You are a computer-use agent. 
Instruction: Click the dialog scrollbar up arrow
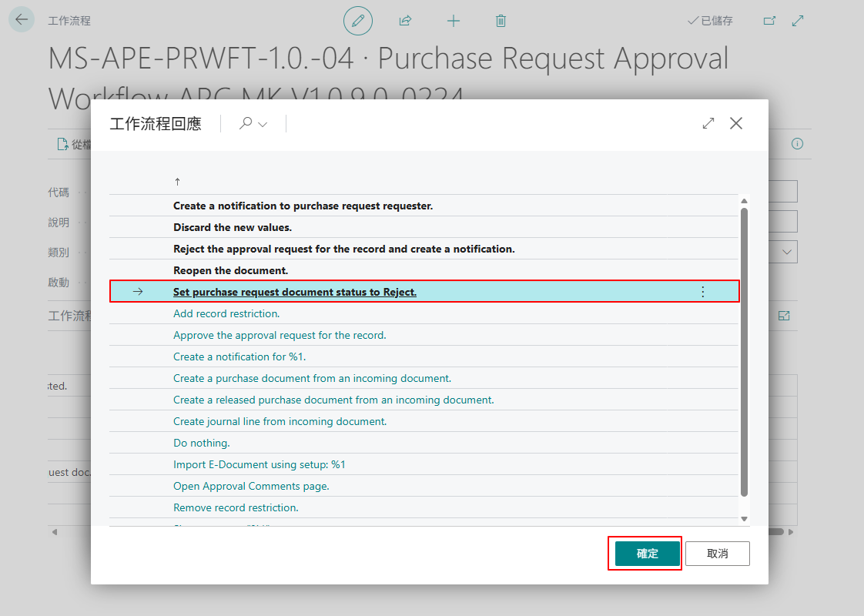click(745, 201)
